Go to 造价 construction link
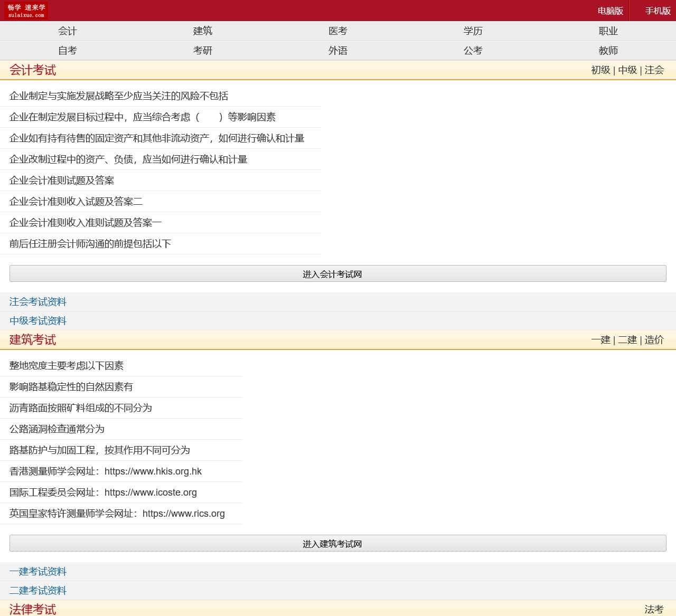This screenshot has height=616, width=676. point(654,340)
